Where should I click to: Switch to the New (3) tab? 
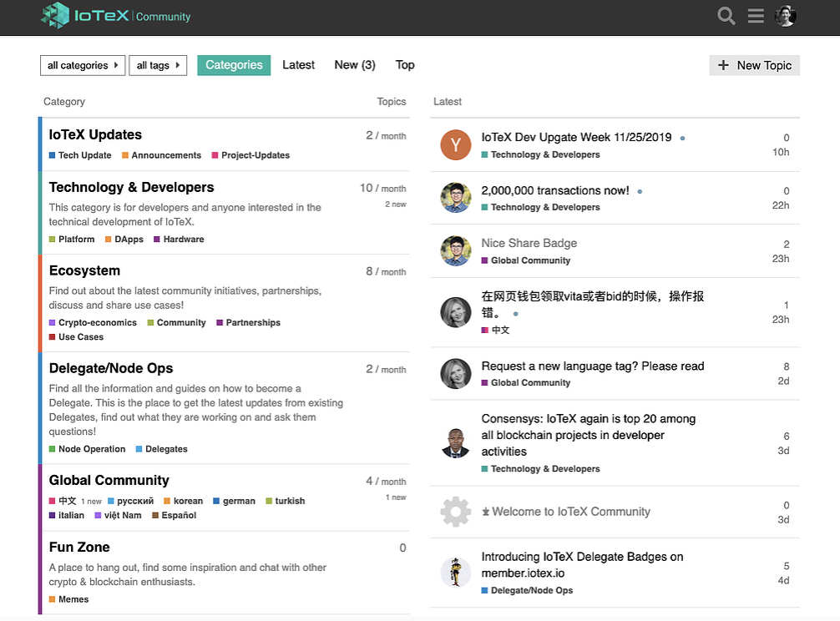(355, 65)
